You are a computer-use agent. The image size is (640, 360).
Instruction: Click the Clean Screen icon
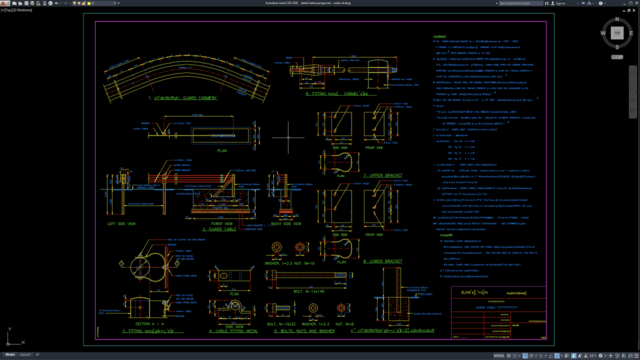pyautogui.click(x=631, y=356)
